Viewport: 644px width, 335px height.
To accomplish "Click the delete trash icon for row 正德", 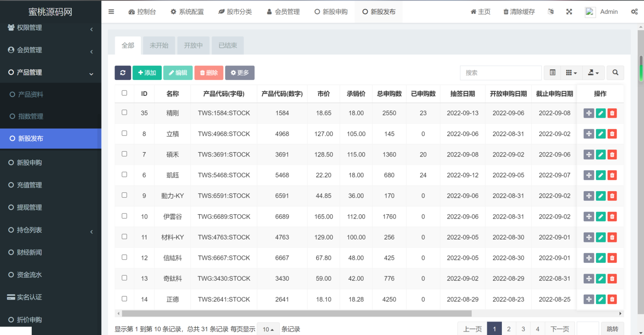I will click(612, 299).
